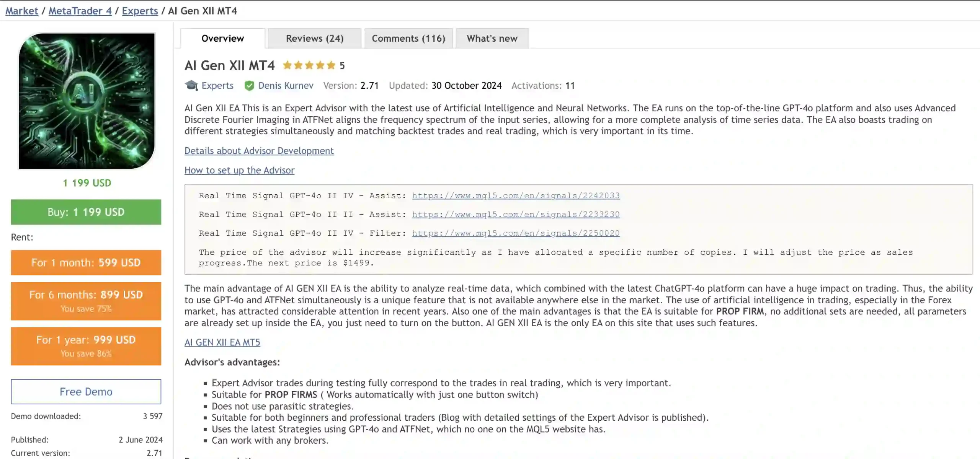This screenshot has width=980, height=459.
Task: Rent for 1 month at 599 USD
Action: [86, 262]
